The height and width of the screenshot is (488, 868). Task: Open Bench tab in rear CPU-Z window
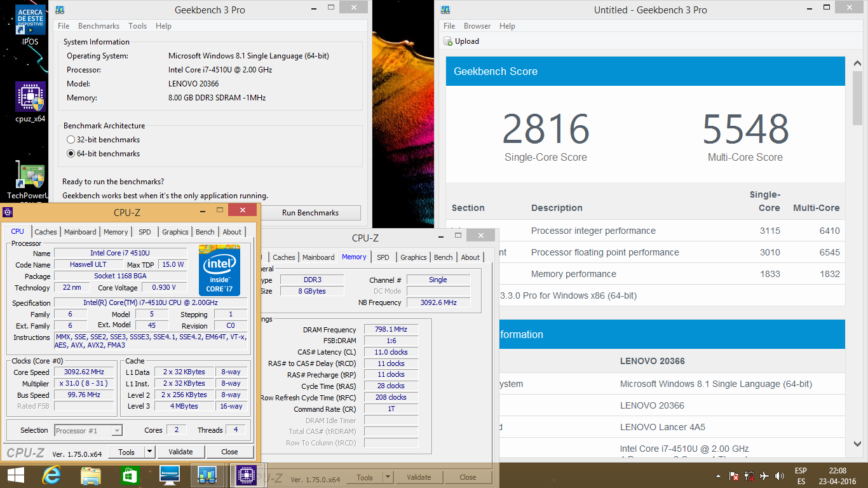[x=444, y=257]
